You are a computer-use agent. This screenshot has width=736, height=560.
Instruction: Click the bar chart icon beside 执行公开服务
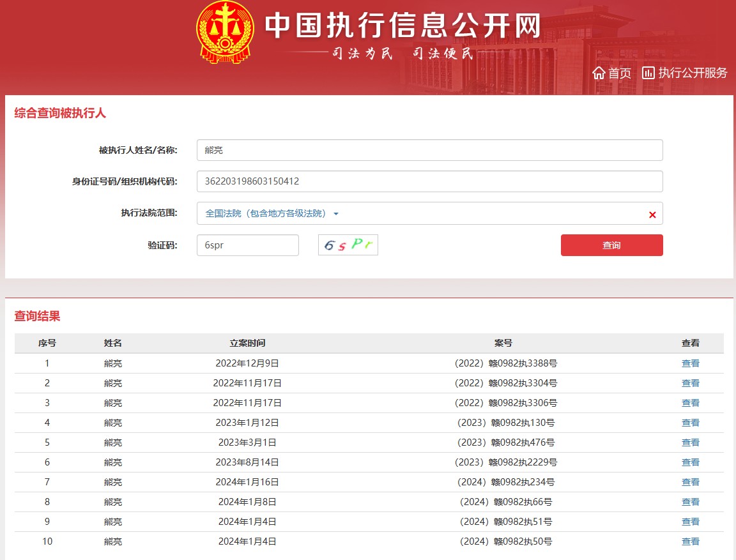click(648, 73)
